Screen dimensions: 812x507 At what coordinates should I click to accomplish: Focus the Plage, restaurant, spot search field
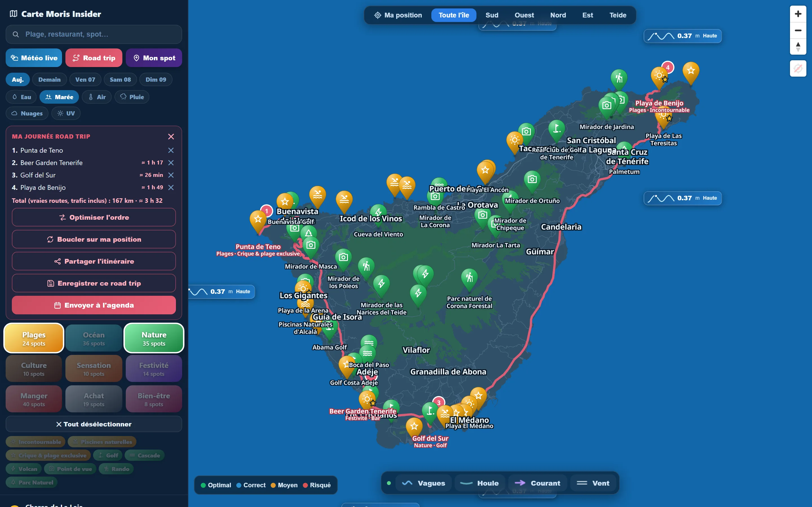point(94,34)
